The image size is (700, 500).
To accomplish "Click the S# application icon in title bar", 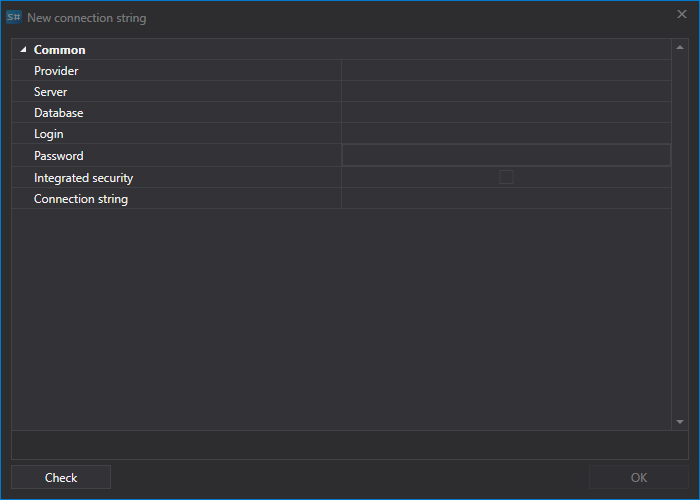I will pos(14,17).
